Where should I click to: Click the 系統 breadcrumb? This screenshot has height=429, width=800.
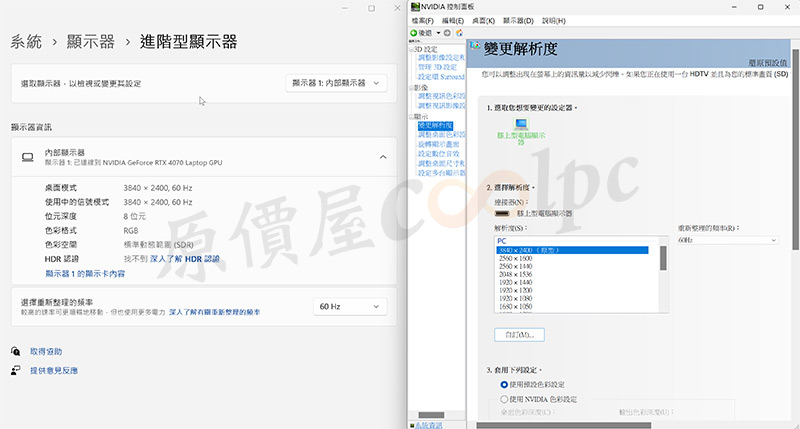tap(26, 41)
